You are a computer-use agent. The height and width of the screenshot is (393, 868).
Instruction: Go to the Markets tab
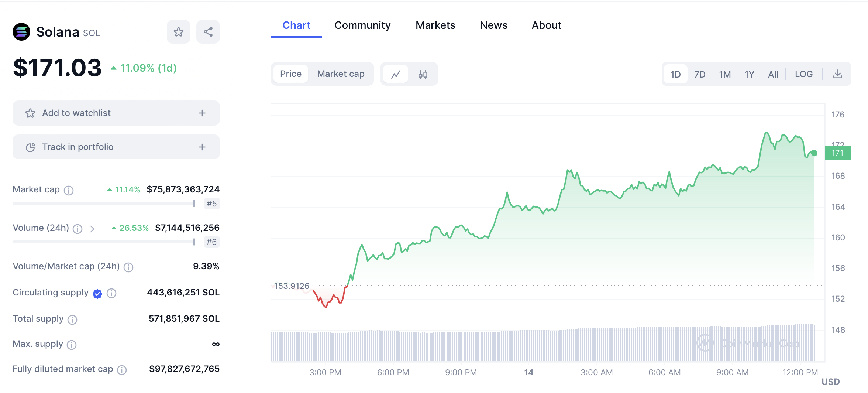435,25
